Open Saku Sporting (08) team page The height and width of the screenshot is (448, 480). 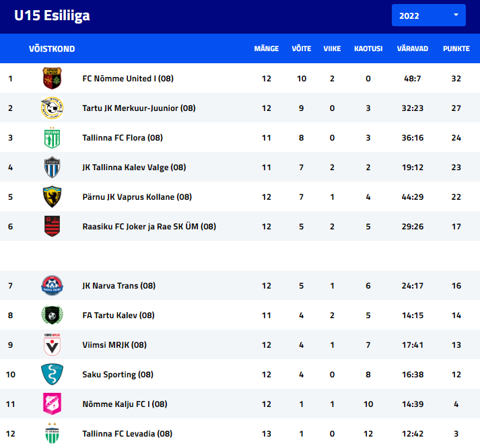tap(118, 375)
